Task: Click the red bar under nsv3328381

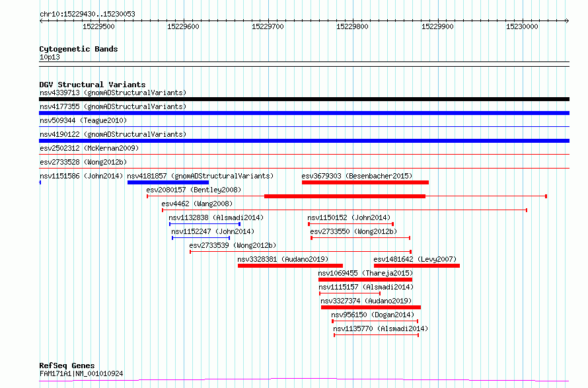Action: tap(290, 266)
